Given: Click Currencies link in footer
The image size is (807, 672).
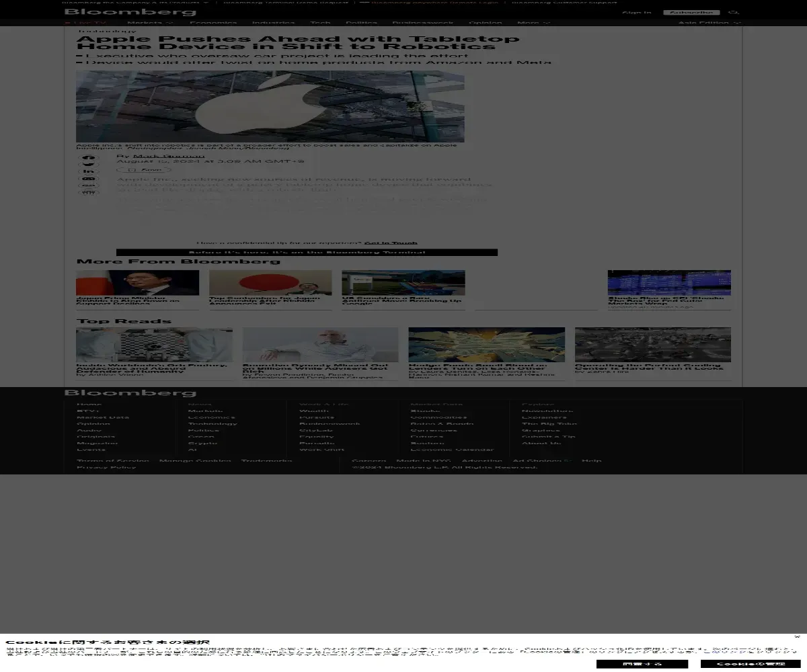Looking at the screenshot, I should click(x=434, y=431).
